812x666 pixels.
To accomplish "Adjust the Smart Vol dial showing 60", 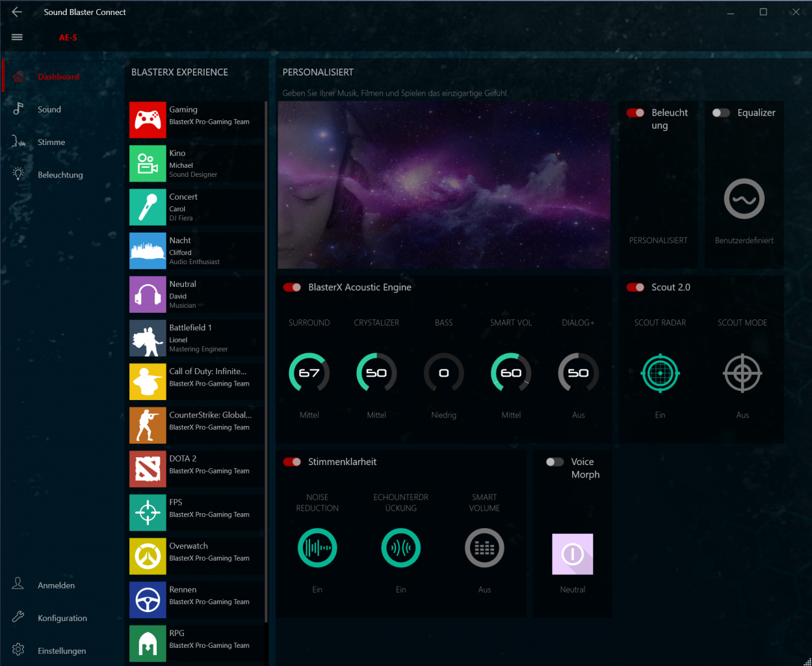I will click(x=511, y=373).
